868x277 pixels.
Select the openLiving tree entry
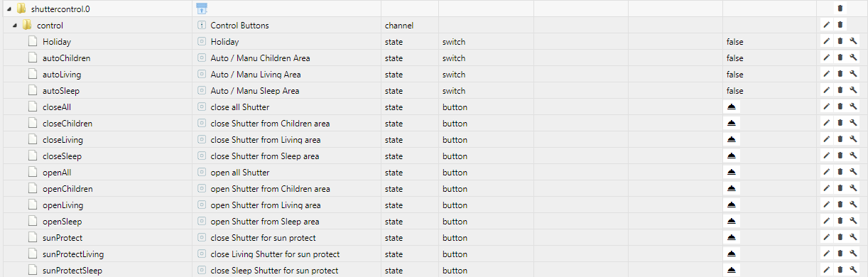[x=63, y=205]
